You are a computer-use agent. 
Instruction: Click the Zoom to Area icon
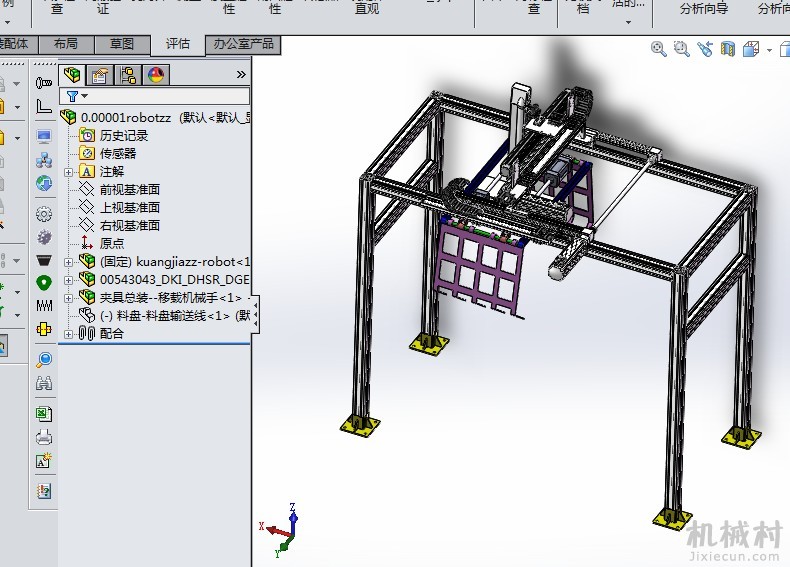(x=681, y=49)
